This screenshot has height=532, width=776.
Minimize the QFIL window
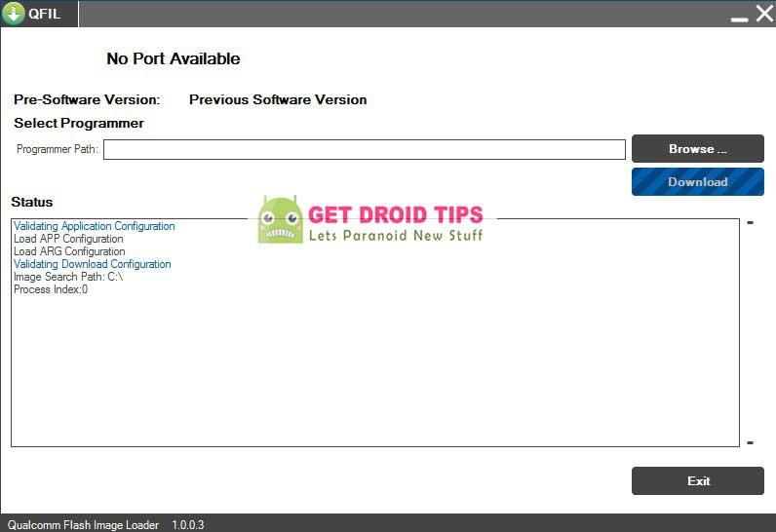pyautogui.click(x=739, y=17)
